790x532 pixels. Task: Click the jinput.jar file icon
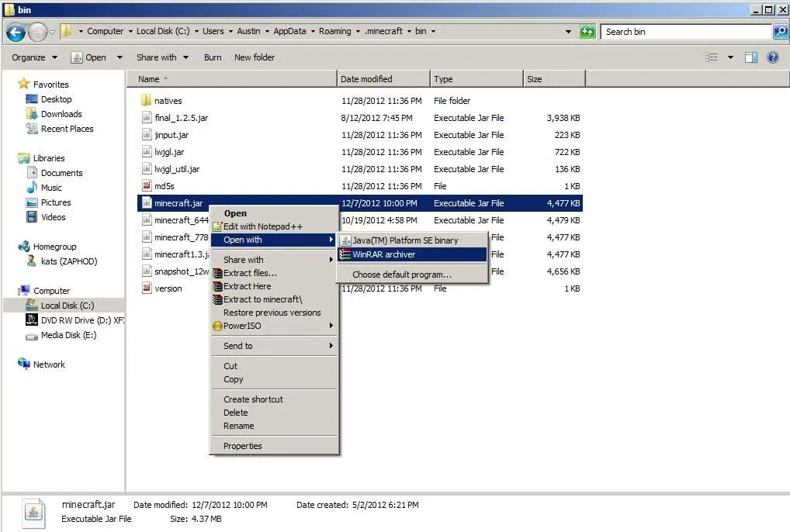coord(146,135)
